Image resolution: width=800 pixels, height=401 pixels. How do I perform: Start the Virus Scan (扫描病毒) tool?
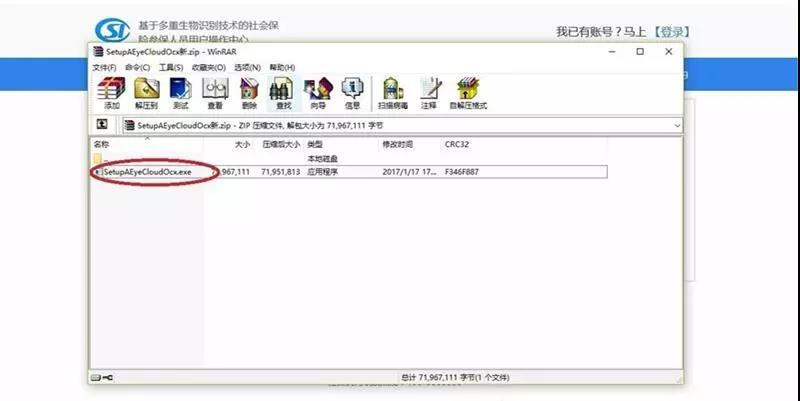(x=393, y=93)
